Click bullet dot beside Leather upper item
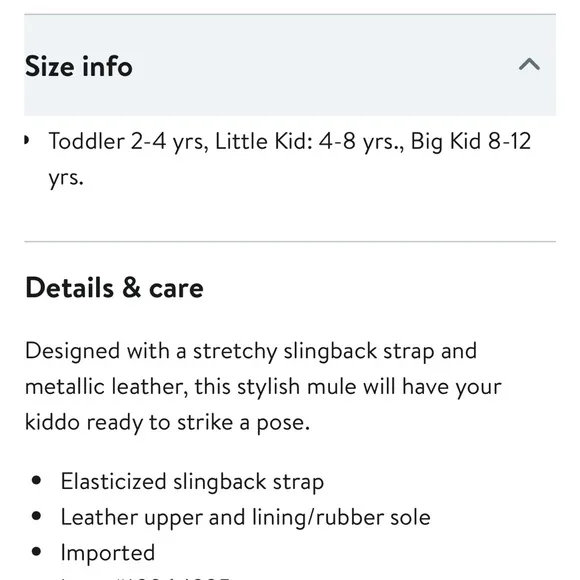Screen dimensions: 580x580 coord(36,516)
